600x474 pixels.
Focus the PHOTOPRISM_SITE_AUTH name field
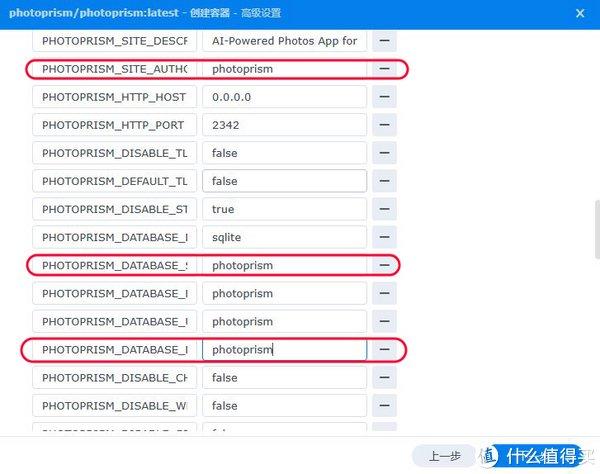click(114, 69)
